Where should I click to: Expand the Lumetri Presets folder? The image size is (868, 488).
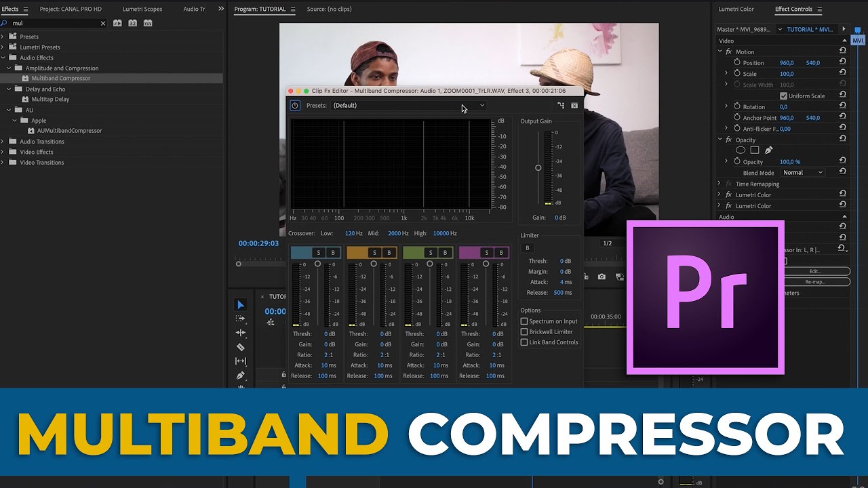point(3,47)
